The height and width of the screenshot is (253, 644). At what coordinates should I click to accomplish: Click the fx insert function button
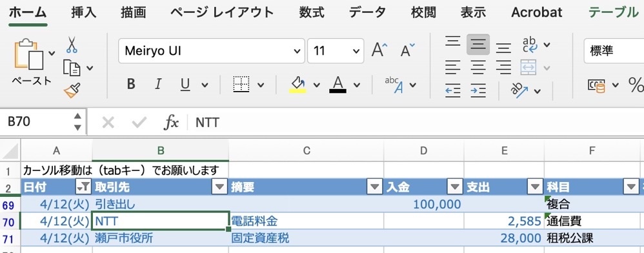(171, 122)
